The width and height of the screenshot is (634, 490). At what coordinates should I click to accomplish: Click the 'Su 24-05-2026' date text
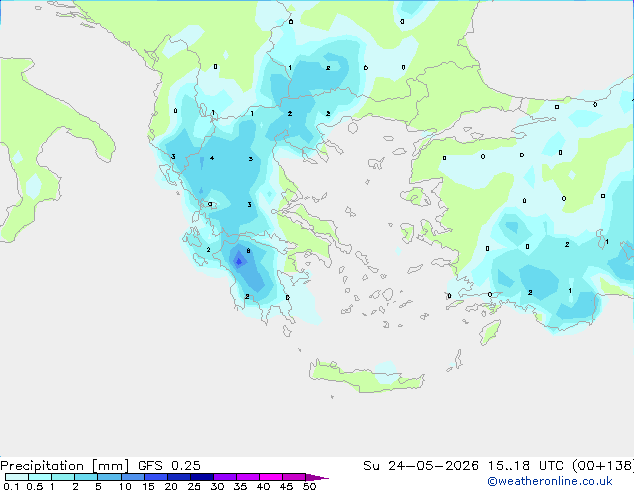click(421, 466)
